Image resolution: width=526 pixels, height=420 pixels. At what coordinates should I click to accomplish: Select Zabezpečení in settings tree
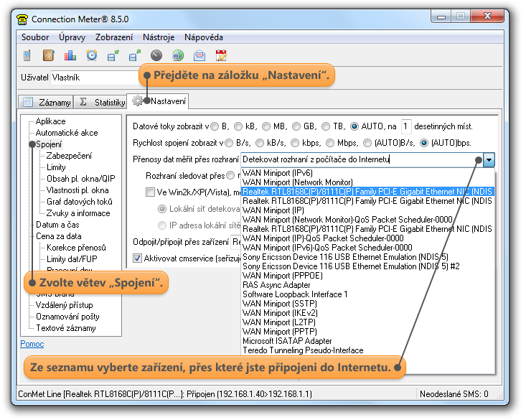(x=69, y=156)
